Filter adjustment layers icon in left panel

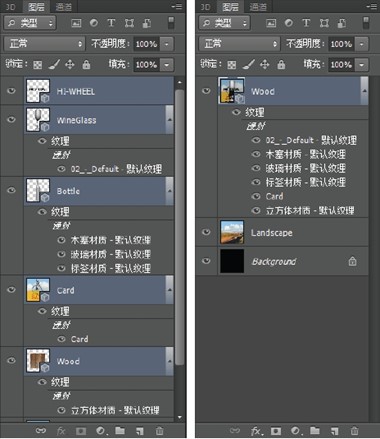[x=94, y=23]
